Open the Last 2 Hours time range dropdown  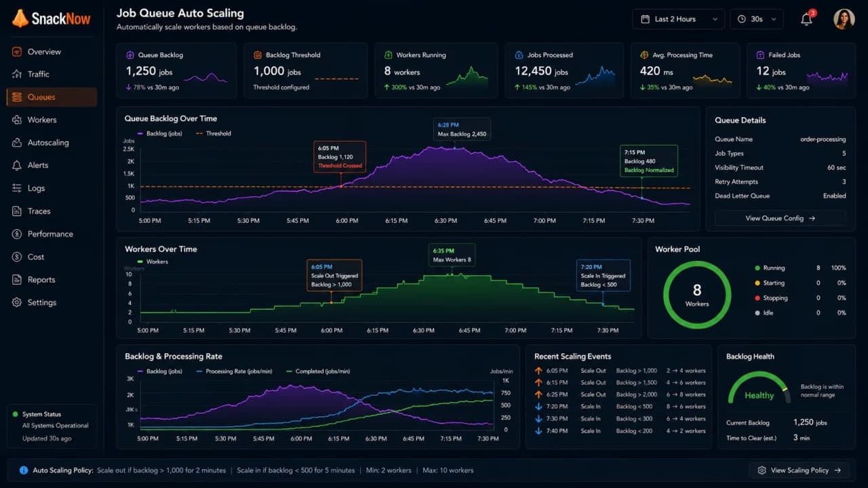coord(678,19)
